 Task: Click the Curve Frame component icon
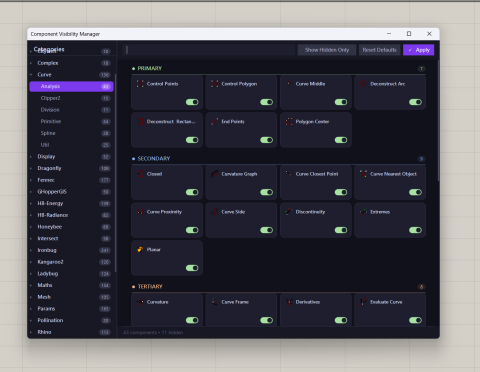215,302
